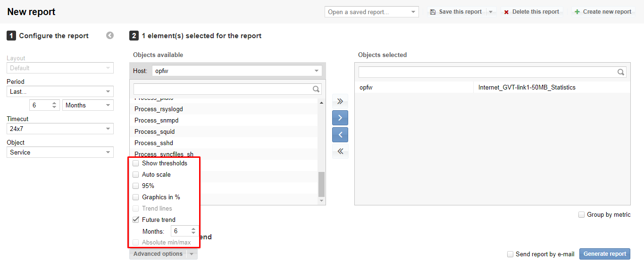Toggle the Auto scale checkbox
Image resolution: width=644 pixels, height=269 pixels.
tap(136, 175)
